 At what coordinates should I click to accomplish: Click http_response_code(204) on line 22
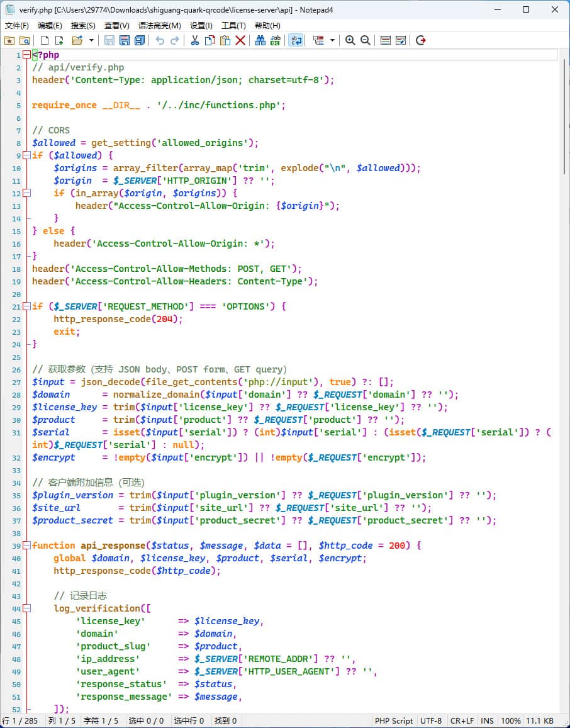[x=116, y=320]
